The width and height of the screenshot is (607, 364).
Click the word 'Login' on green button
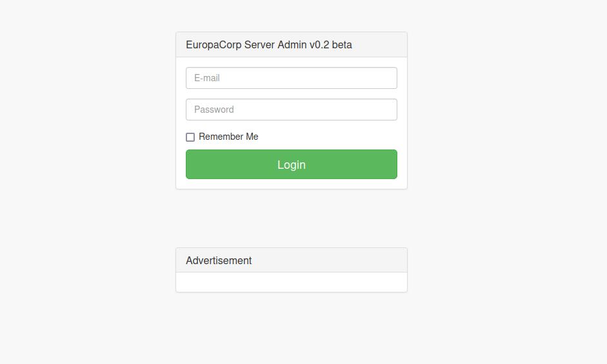291,165
